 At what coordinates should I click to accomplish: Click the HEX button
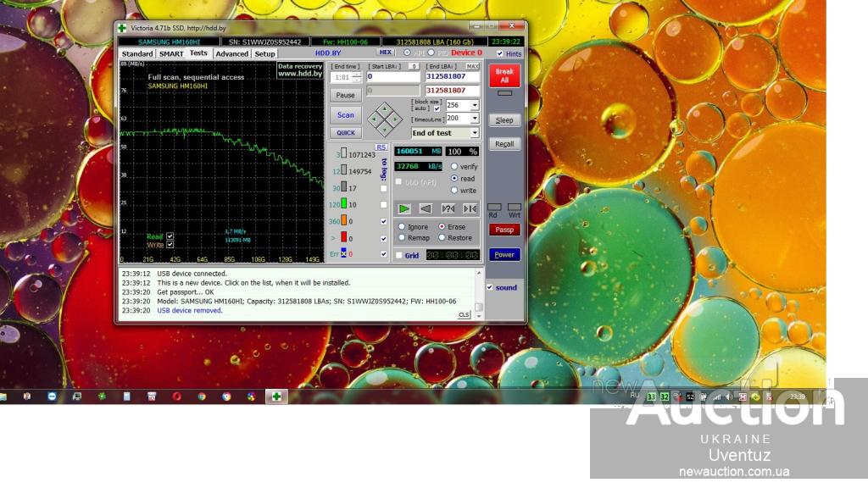pos(386,53)
